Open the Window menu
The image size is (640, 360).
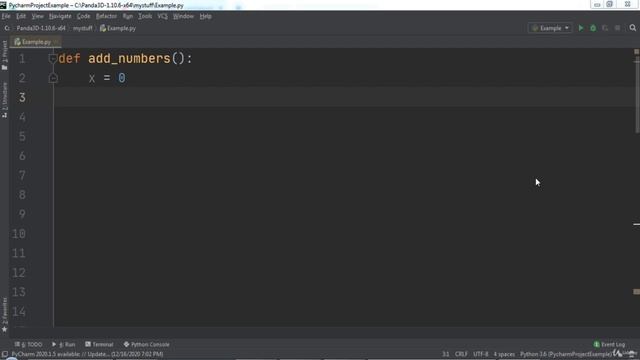click(183, 16)
